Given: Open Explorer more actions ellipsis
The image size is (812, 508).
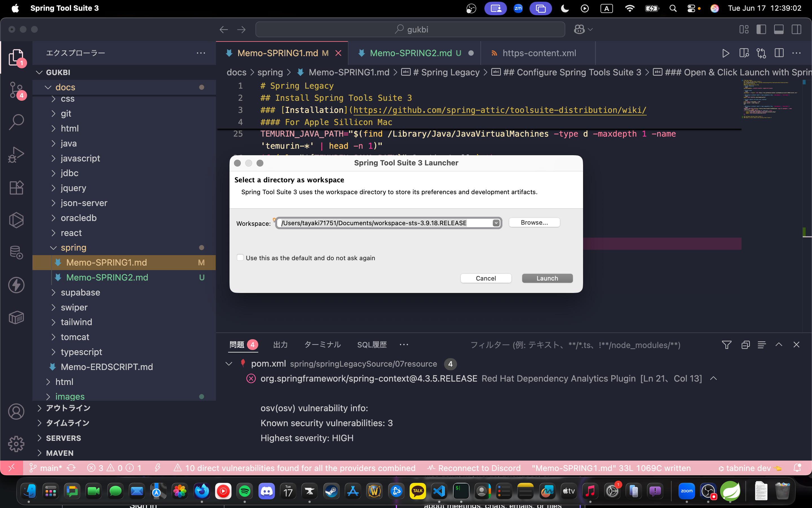Looking at the screenshot, I should click(x=201, y=53).
